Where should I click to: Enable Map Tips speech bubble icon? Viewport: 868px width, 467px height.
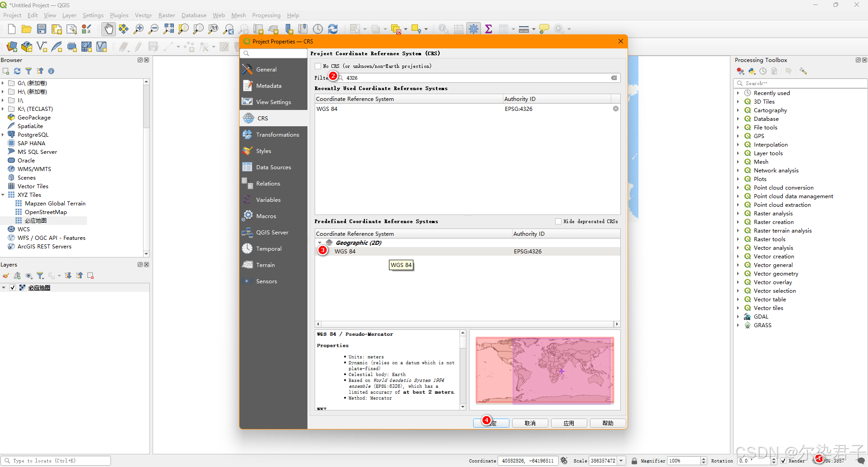click(x=544, y=29)
